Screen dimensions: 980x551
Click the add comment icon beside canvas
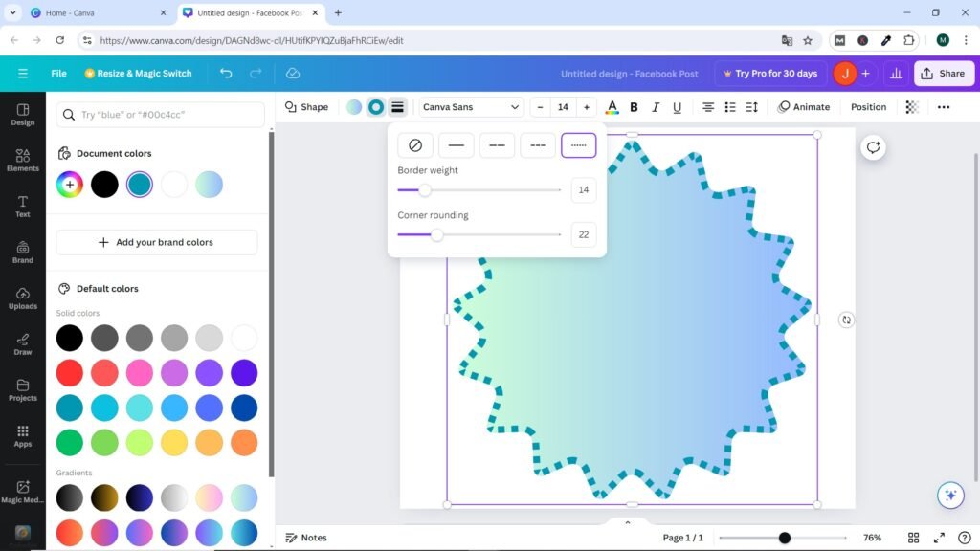point(873,147)
